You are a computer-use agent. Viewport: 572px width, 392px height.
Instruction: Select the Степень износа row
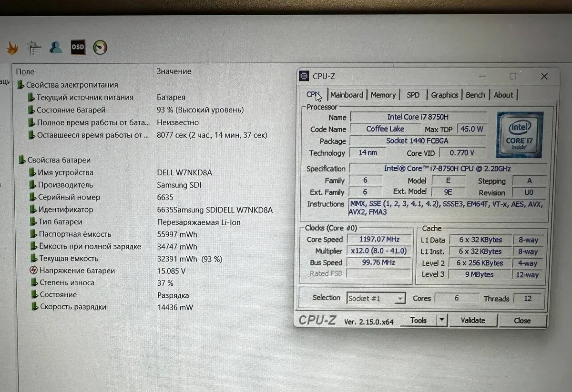click(x=67, y=282)
